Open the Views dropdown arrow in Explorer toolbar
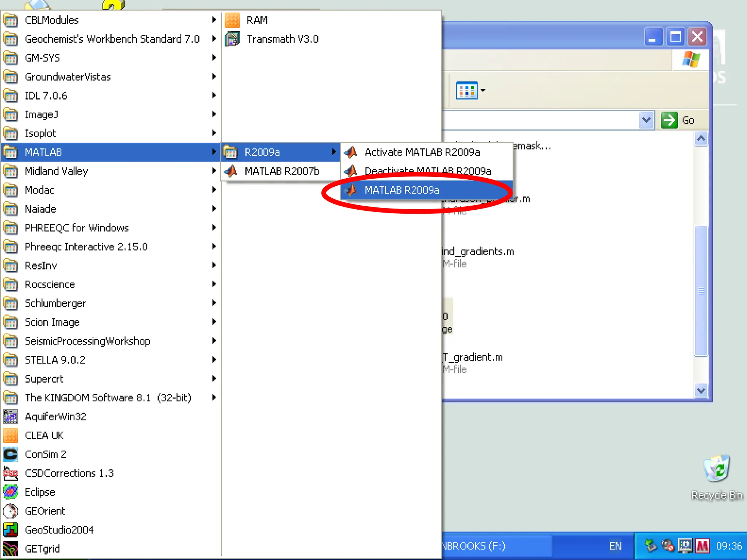Screen dimensions: 747x560 (483, 90)
